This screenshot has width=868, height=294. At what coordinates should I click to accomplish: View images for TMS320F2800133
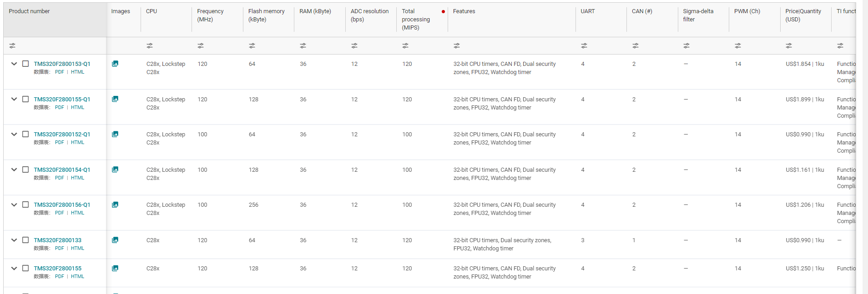pos(115,240)
